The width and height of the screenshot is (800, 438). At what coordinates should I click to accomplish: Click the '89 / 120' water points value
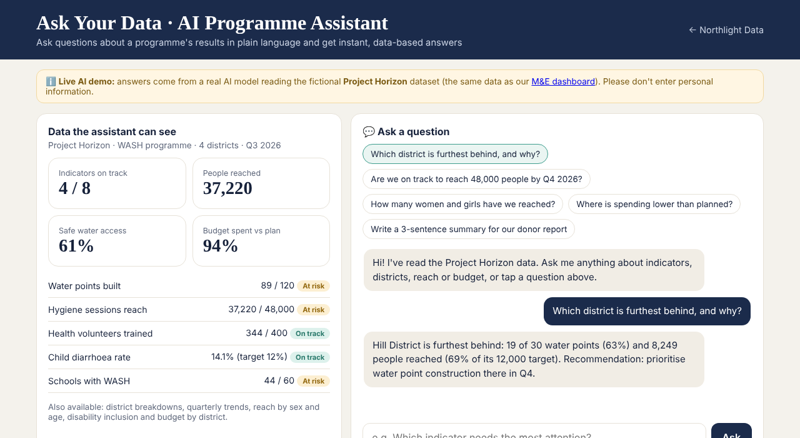[277, 285]
